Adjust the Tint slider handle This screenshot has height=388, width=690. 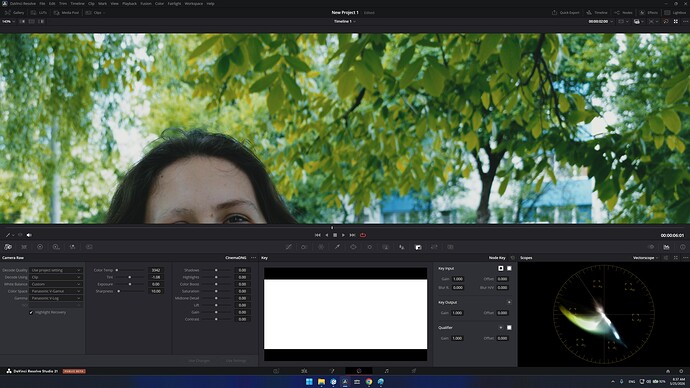point(129,277)
